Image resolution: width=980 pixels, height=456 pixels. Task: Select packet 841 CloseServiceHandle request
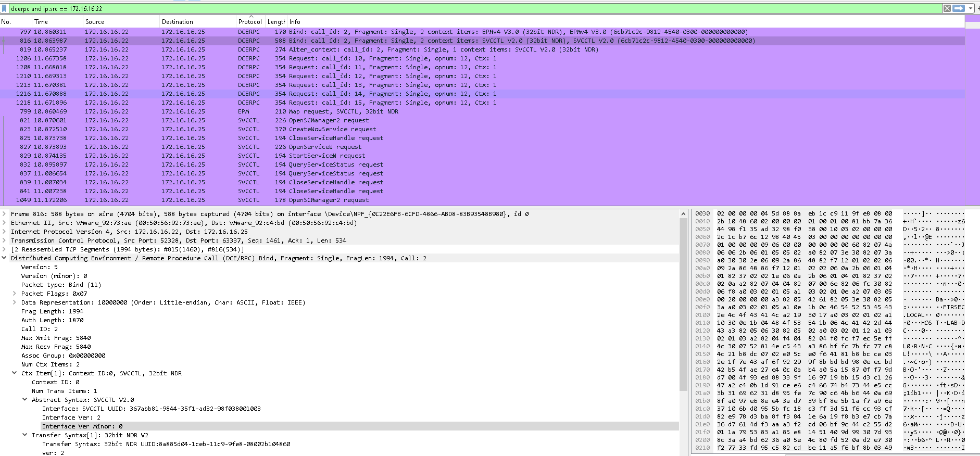point(482,191)
